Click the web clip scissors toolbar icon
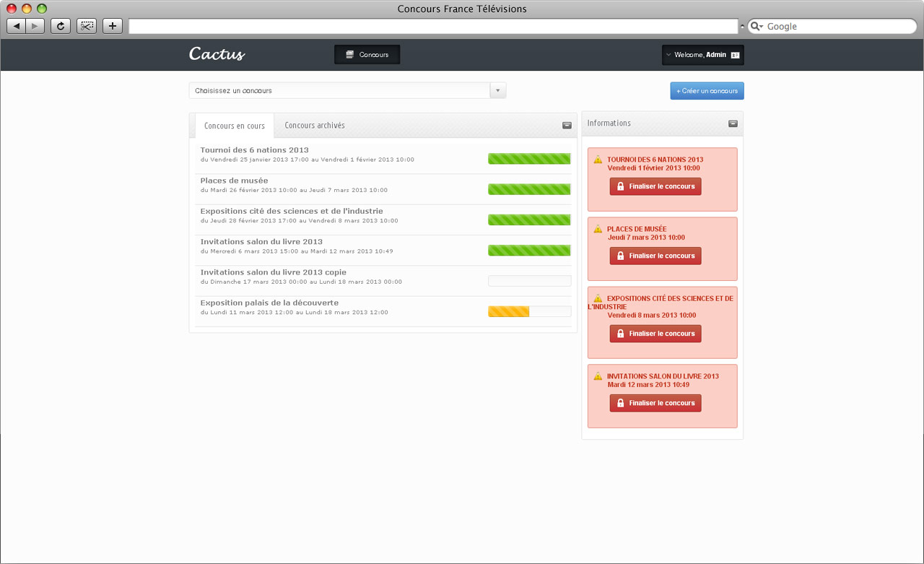 [87, 26]
